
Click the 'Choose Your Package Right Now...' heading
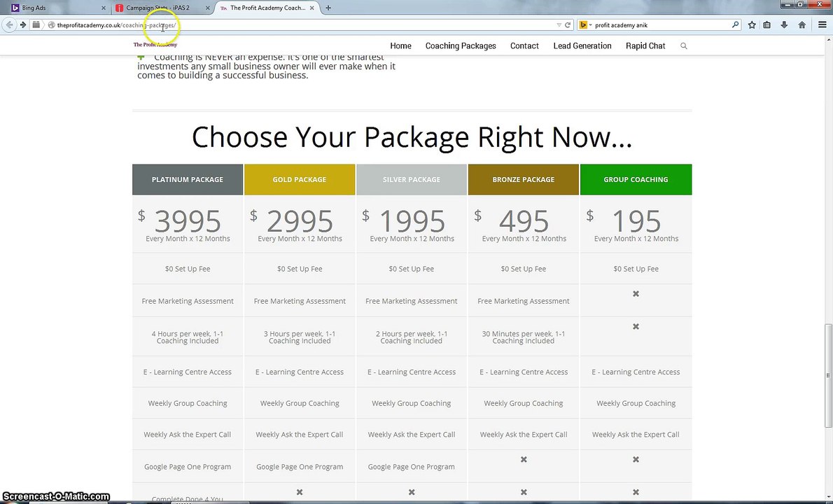pyautogui.click(x=412, y=137)
